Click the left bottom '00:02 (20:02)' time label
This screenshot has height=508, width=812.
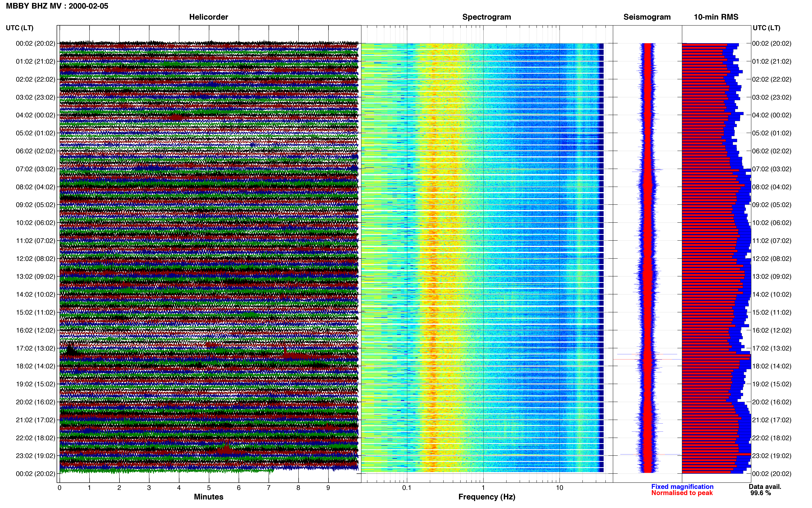[x=36, y=474]
